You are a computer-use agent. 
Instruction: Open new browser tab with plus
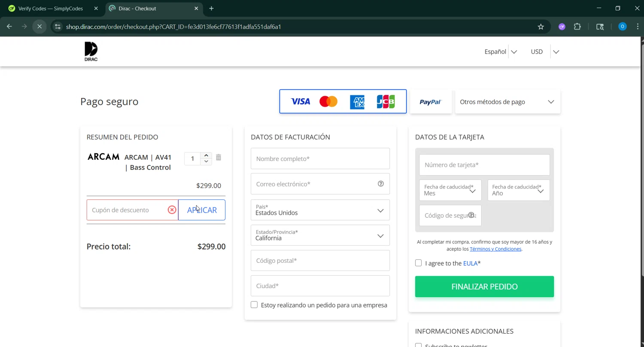(211, 8)
